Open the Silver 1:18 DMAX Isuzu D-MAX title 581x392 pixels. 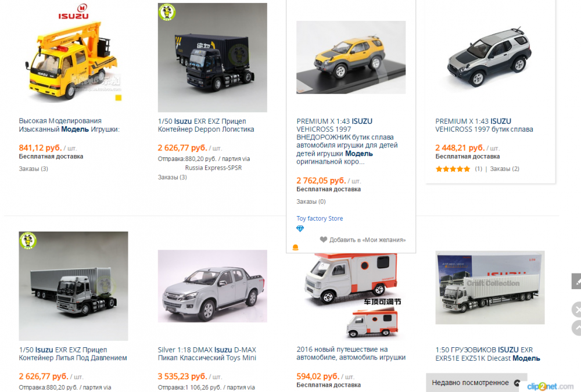[x=207, y=354]
